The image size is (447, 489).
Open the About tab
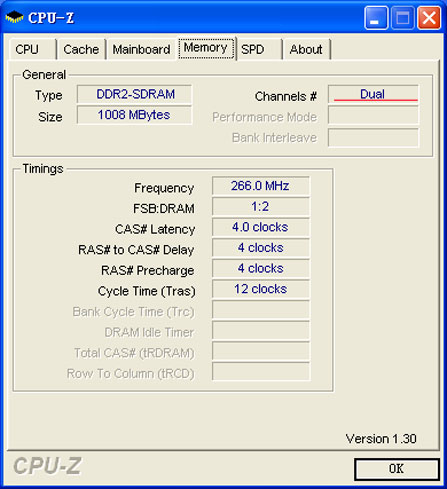point(307,49)
